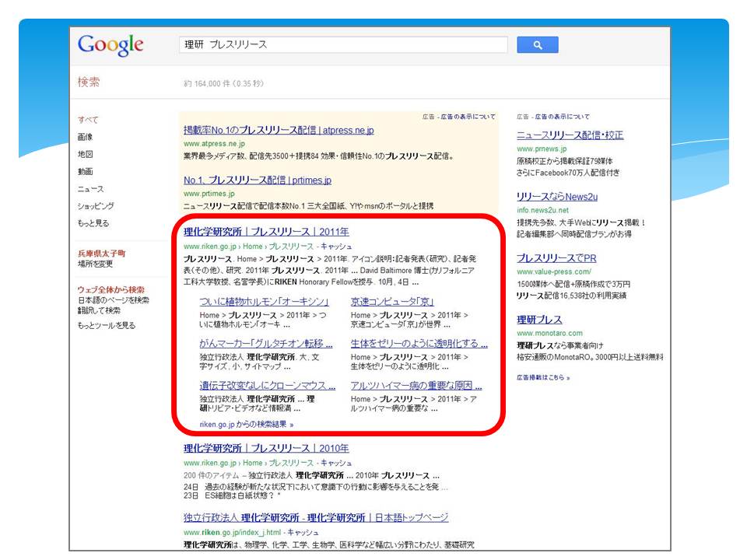Click 広告掲載はこちら link
Image resolution: width=747 pixels, height=560 pixels.
pyautogui.click(x=543, y=378)
